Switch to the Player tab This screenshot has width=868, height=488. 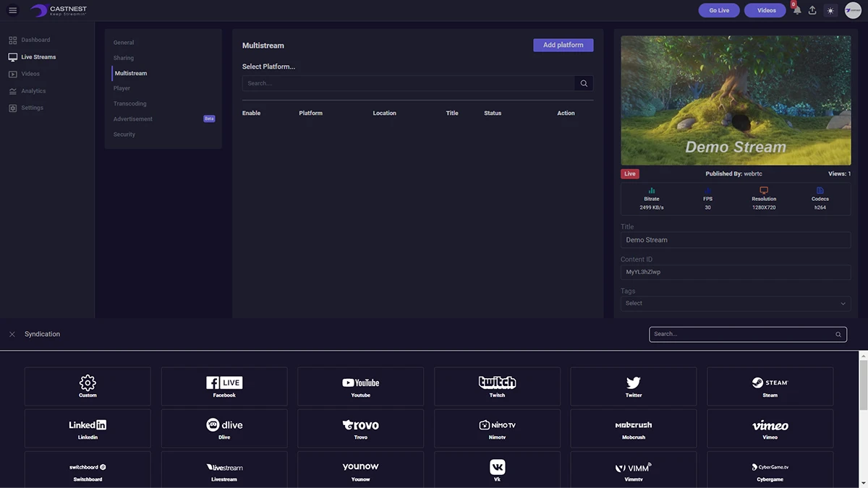122,88
